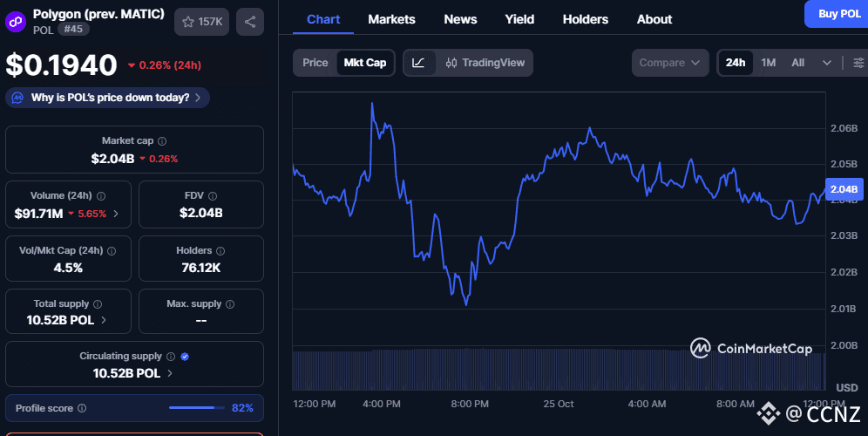
Task: Click the share icon button
Action: point(249,22)
